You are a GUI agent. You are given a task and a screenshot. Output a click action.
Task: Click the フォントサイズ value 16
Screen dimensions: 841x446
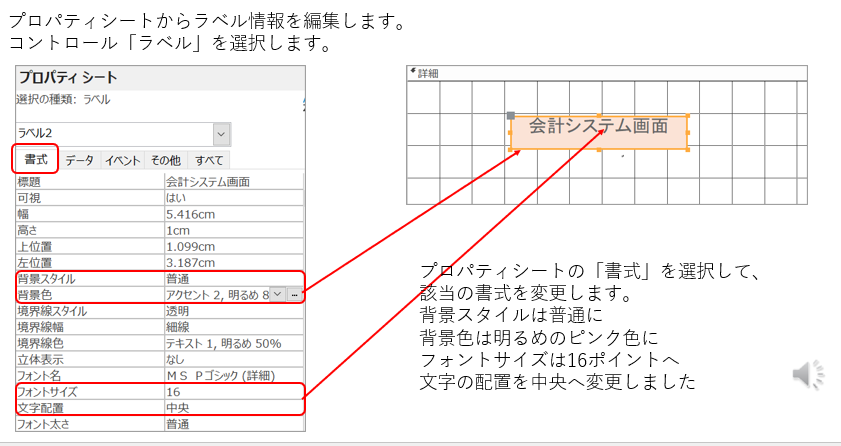point(232,392)
